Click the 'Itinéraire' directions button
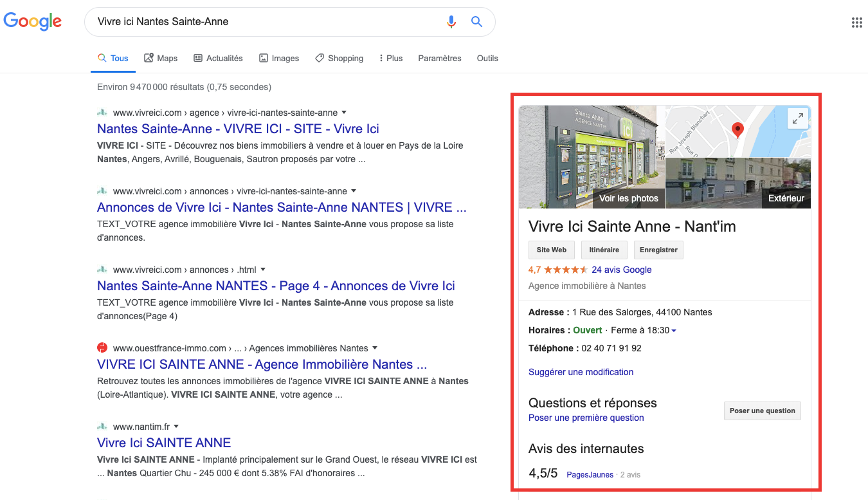Viewport: 868px width, 500px height. [604, 250]
